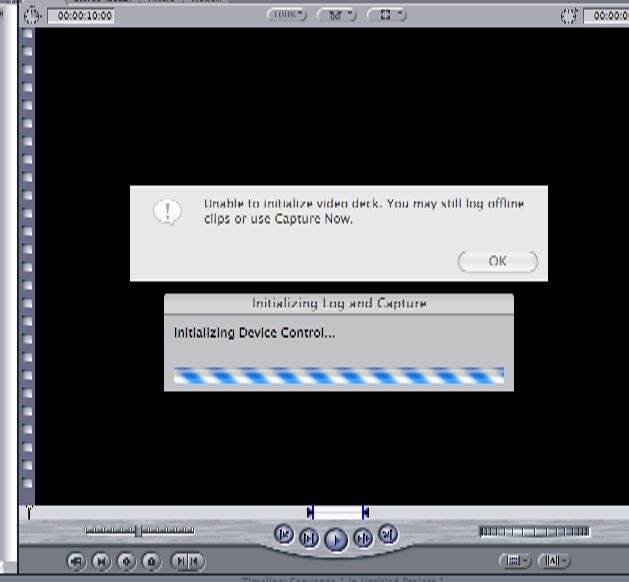Click the current timecode field at top right
629x582 pixels.
click(606, 16)
